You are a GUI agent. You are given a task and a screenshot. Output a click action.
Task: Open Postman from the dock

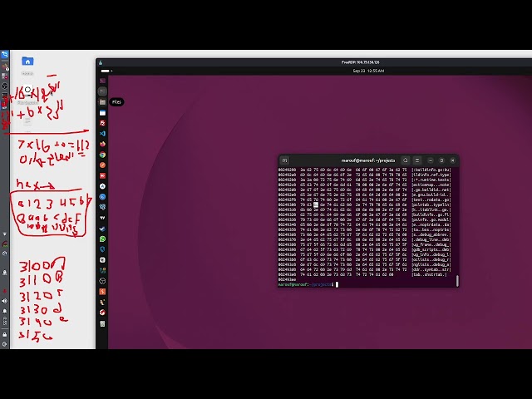click(x=102, y=165)
